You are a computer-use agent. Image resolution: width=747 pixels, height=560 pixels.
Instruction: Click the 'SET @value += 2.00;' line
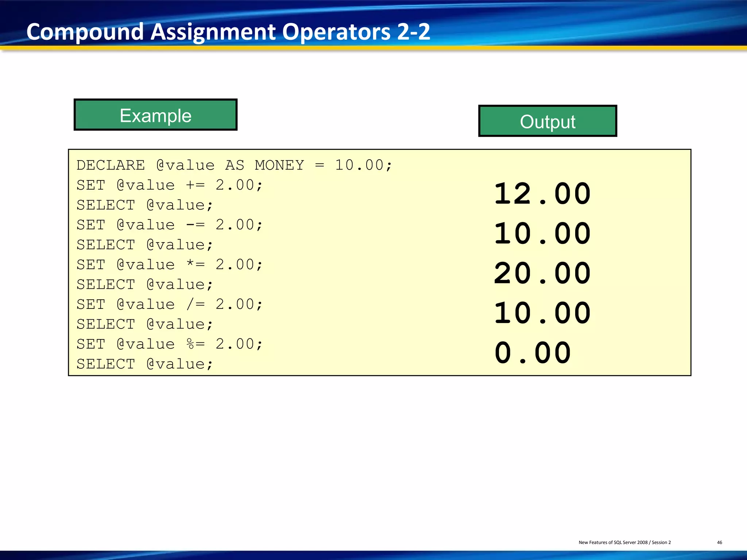click(170, 185)
